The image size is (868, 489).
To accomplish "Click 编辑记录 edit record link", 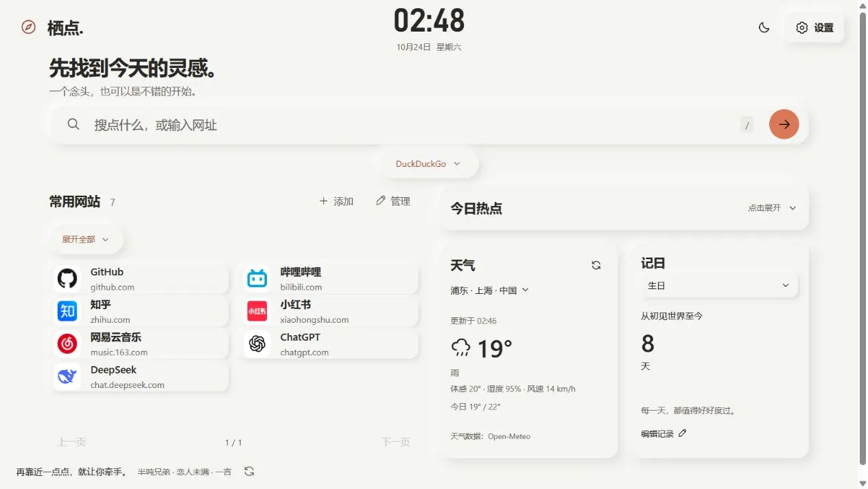I will 664,433.
